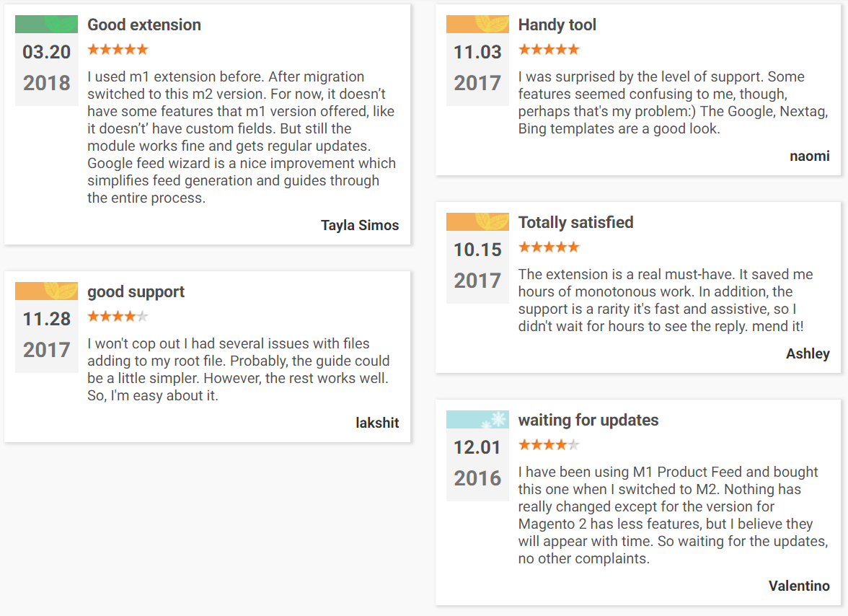Click the leaf banner on Totally satisfied review
The width and height of the screenshot is (848, 616).
click(x=477, y=221)
